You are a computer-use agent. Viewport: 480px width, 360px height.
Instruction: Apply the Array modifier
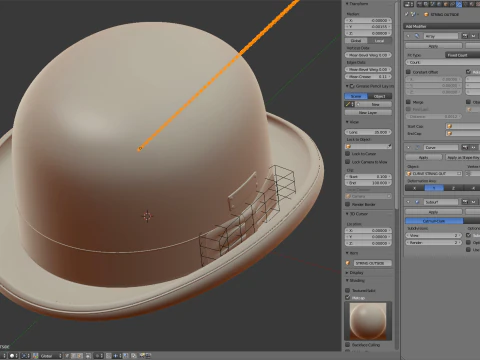433,46
